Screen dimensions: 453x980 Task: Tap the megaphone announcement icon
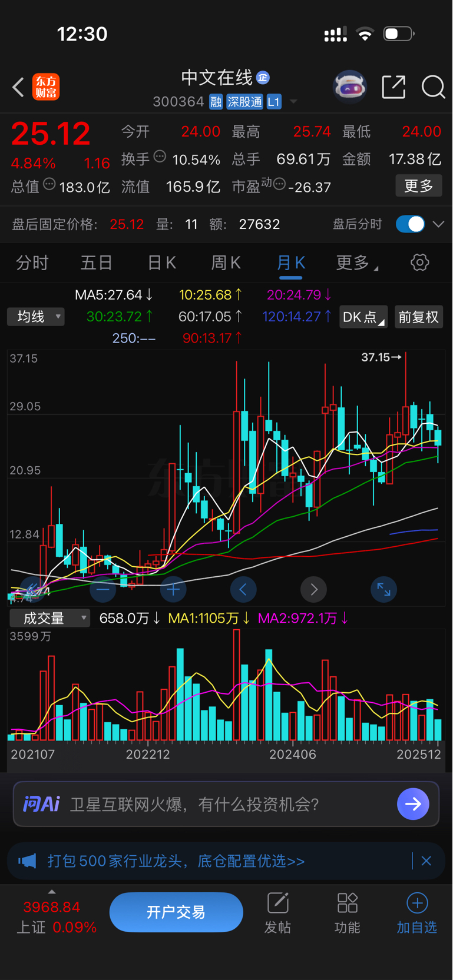pyautogui.click(x=27, y=861)
